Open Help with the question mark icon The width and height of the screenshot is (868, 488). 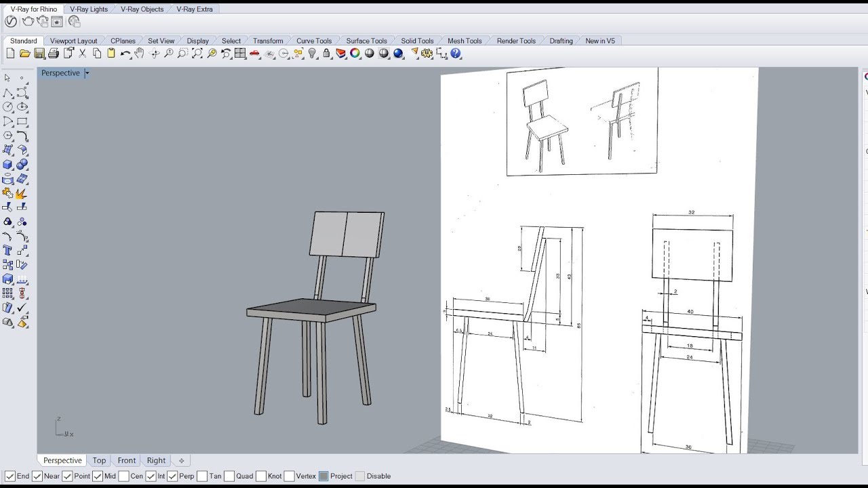456,53
